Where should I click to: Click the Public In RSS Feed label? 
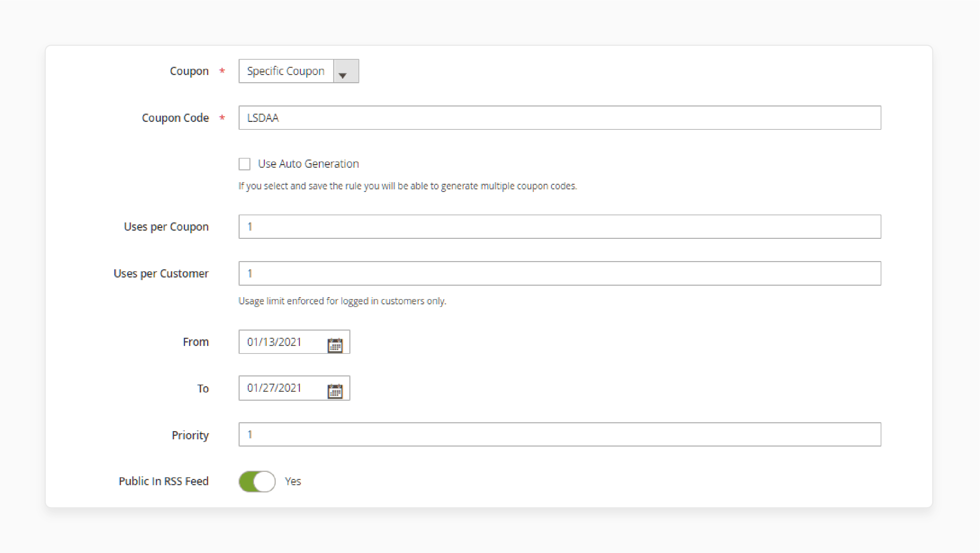164,481
